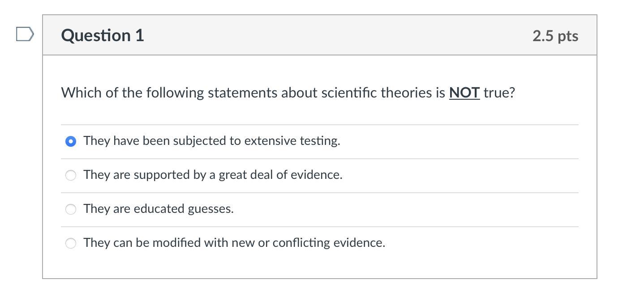Pick the "They are educated guesses" radio button
The width and height of the screenshot is (644, 305).
(71, 209)
